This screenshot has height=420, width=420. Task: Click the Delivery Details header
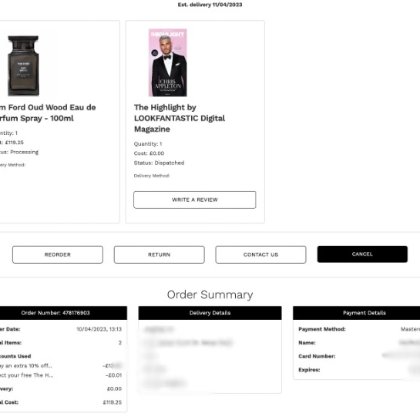(x=210, y=313)
